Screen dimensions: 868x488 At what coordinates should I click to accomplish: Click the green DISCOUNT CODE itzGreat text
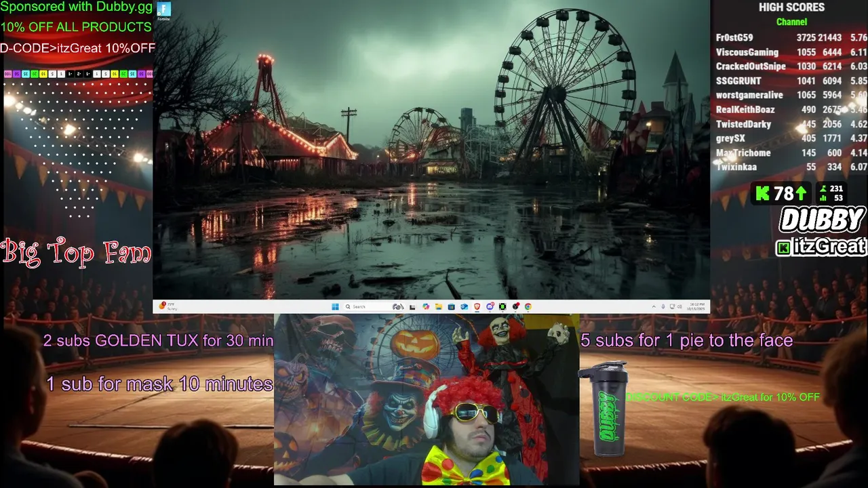pos(723,397)
